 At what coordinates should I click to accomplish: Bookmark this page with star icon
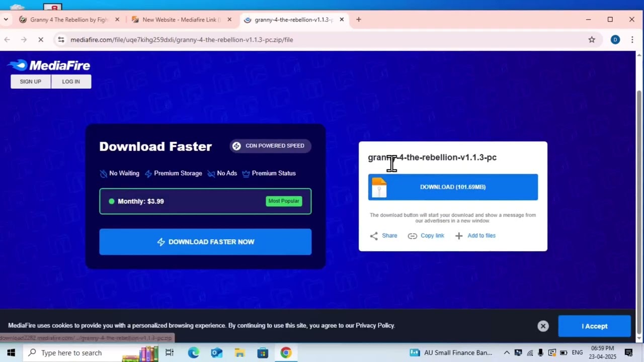(x=592, y=40)
